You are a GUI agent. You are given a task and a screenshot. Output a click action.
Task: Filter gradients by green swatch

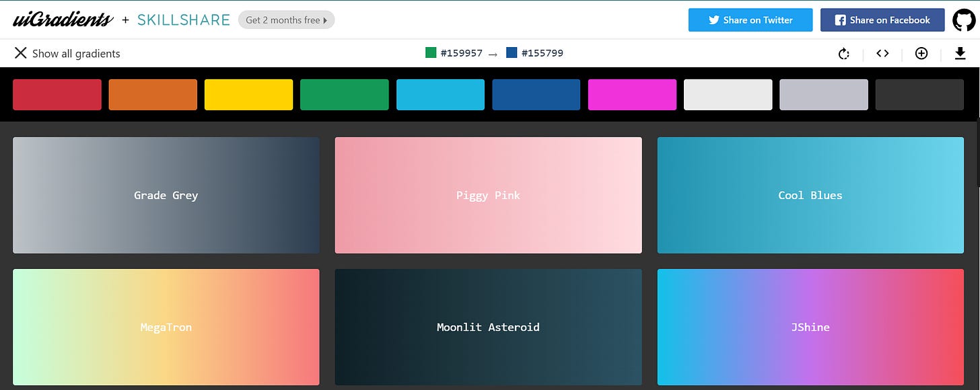(345, 94)
